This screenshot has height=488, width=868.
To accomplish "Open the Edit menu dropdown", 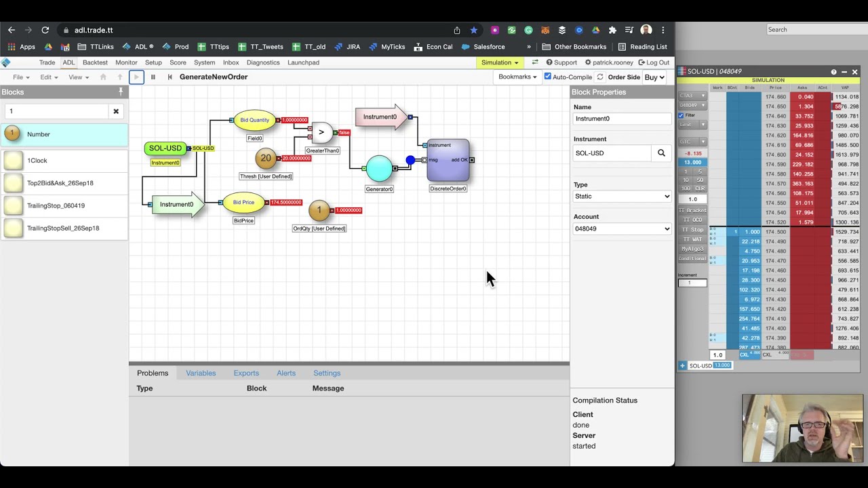I will (x=49, y=77).
